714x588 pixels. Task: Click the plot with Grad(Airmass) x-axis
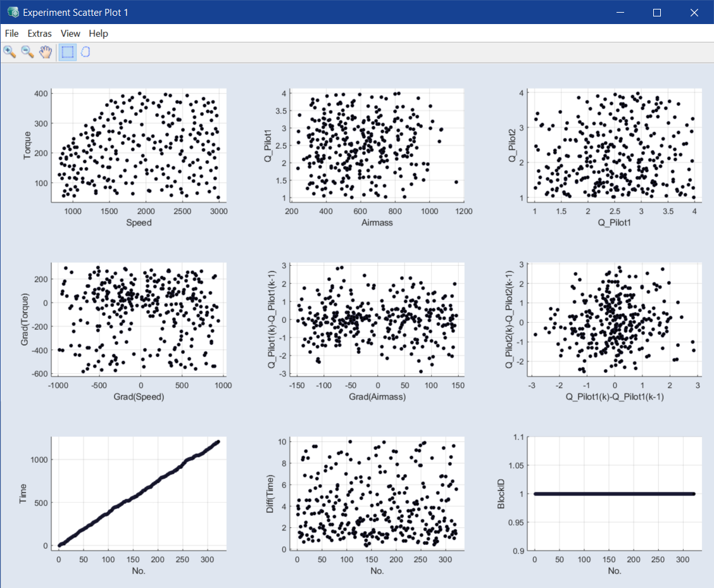pos(377,319)
